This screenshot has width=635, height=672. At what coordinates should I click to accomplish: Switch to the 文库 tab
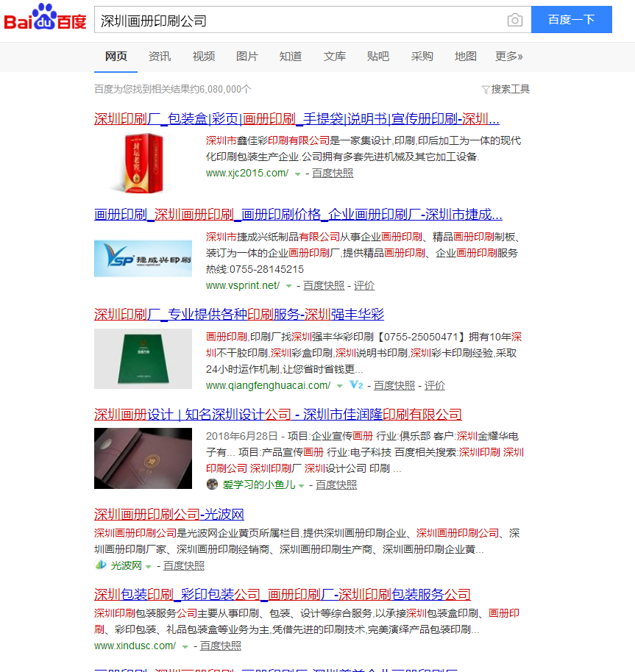[335, 57]
